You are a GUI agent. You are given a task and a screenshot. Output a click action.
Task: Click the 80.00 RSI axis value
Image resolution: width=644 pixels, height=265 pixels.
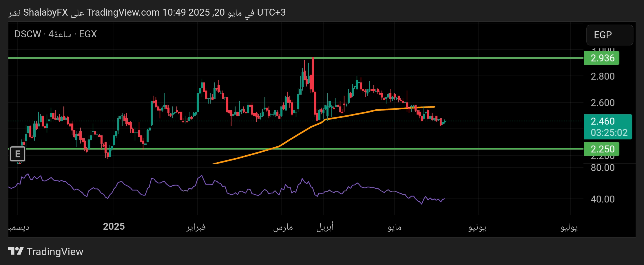tap(603, 168)
